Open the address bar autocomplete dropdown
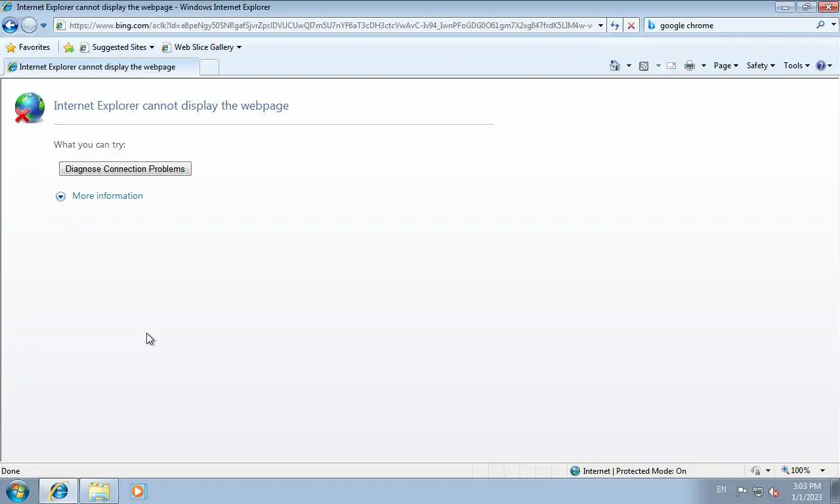 click(600, 26)
